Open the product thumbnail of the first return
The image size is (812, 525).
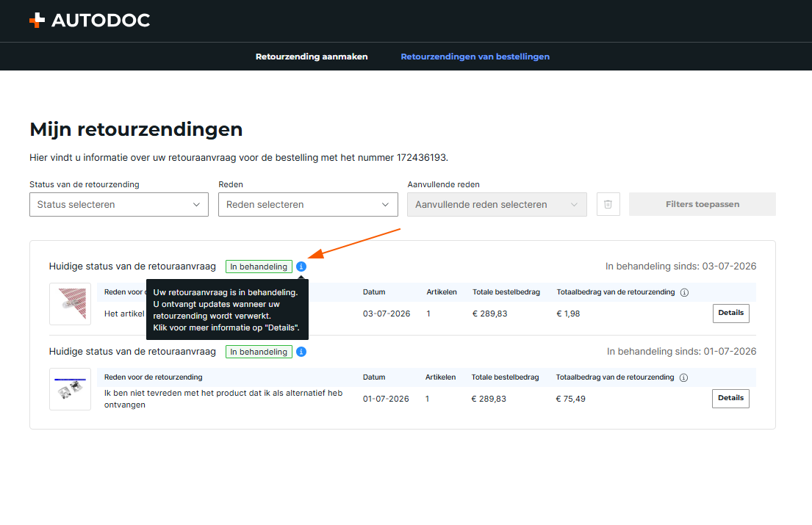70,304
